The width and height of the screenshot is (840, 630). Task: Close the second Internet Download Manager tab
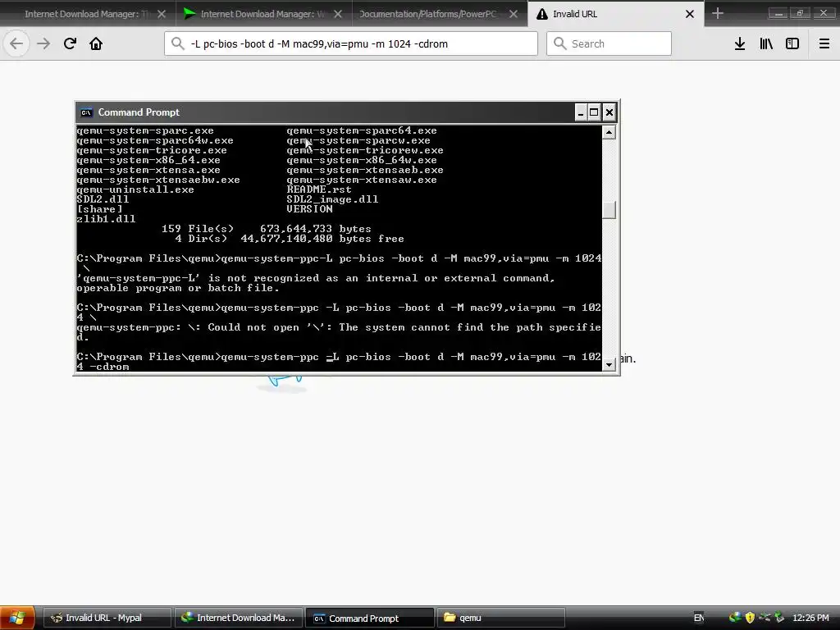[x=337, y=14]
